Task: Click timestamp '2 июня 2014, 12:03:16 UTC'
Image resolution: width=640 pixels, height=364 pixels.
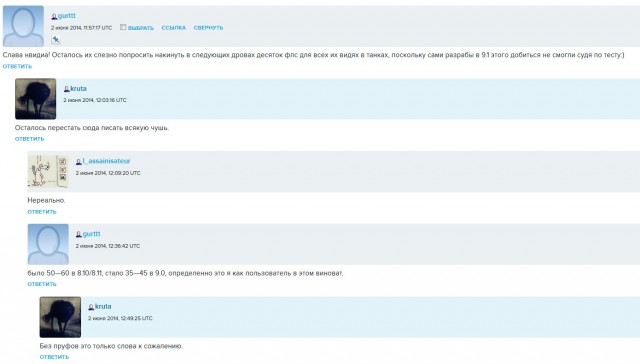Action: [x=95, y=100]
